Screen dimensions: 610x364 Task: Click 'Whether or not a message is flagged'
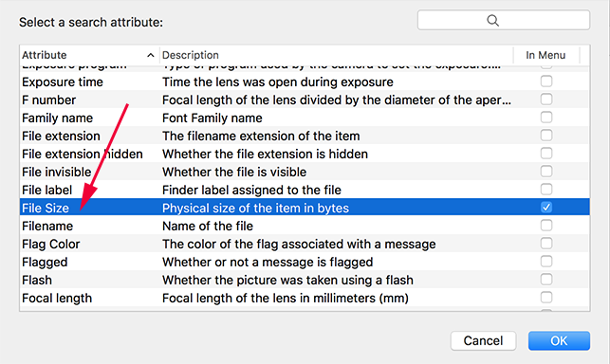[268, 263]
